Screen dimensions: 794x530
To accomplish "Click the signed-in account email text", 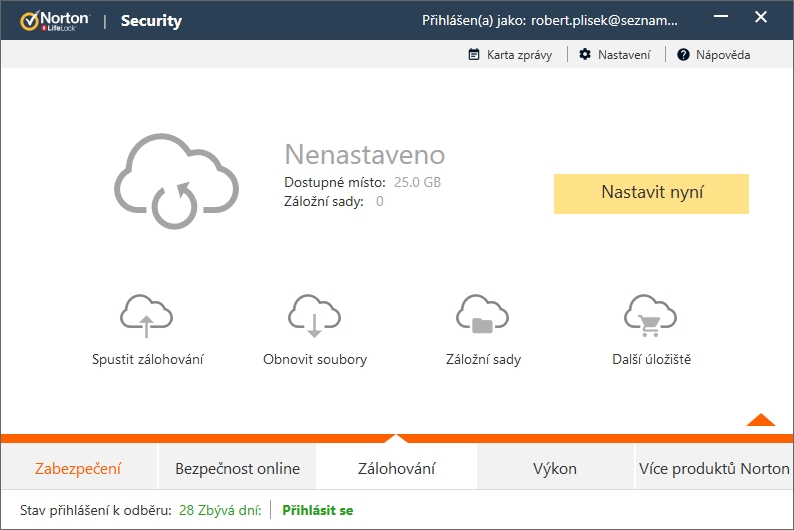I will click(x=618, y=20).
